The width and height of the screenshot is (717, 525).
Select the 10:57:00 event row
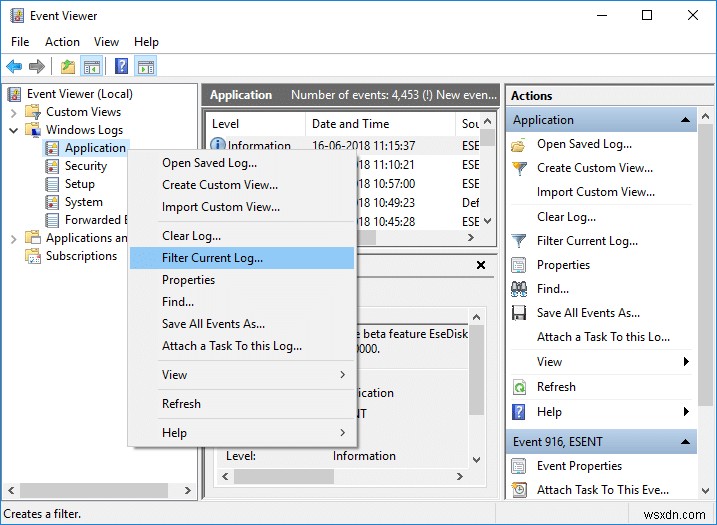(418, 184)
